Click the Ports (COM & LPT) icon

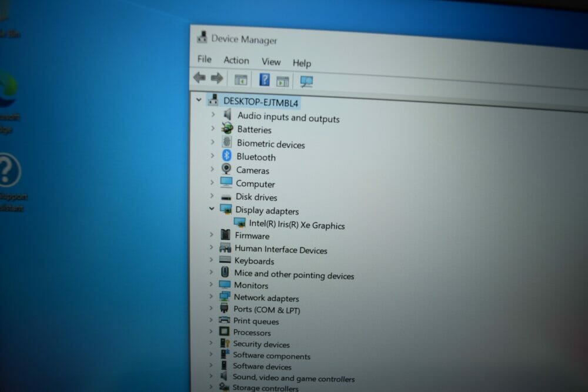click(224, 308)
